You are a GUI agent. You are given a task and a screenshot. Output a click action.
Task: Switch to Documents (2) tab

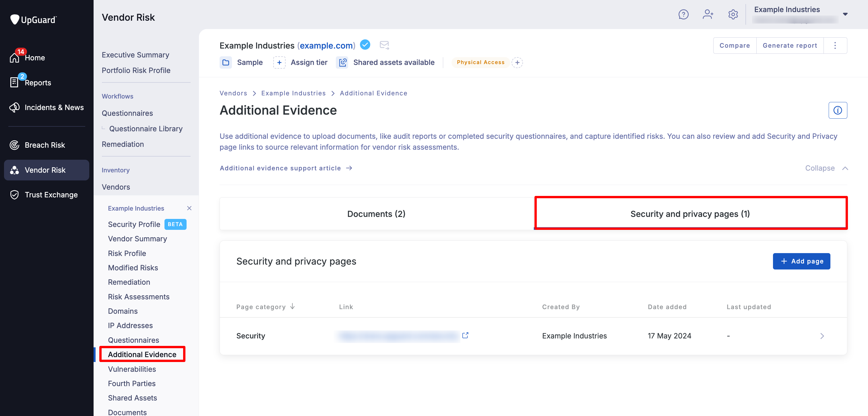[376, 214]
